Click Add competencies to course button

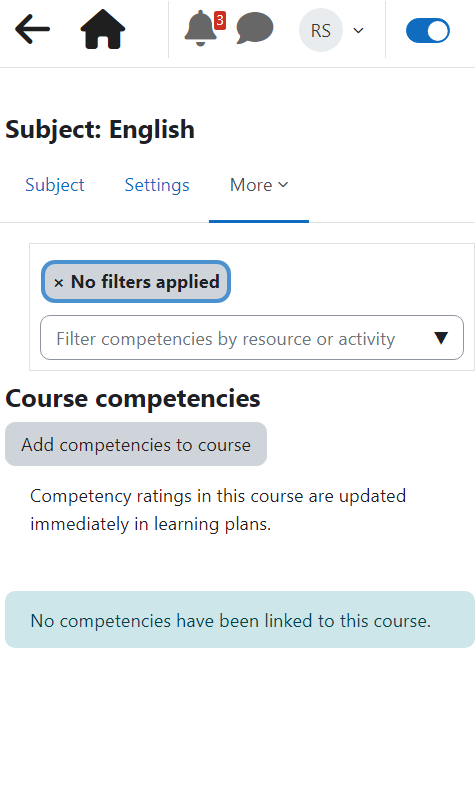tap(136, 444)
